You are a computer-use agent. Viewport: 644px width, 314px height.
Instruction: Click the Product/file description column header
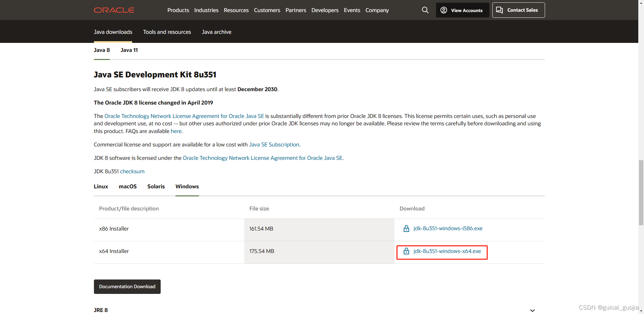point(129,208)
